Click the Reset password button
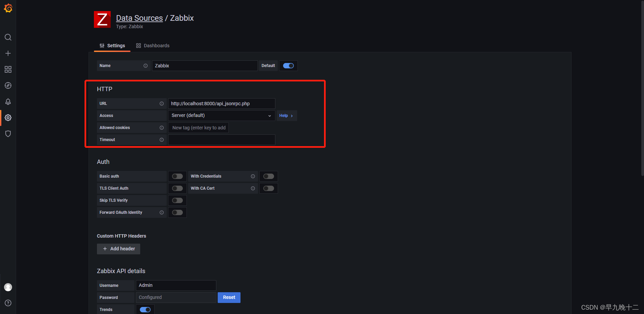 click(x=229, y=297)
